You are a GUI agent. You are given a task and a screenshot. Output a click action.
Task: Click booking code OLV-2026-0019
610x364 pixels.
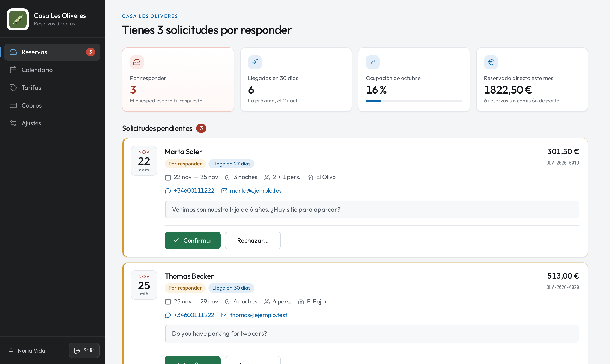[x=563, y=163]
